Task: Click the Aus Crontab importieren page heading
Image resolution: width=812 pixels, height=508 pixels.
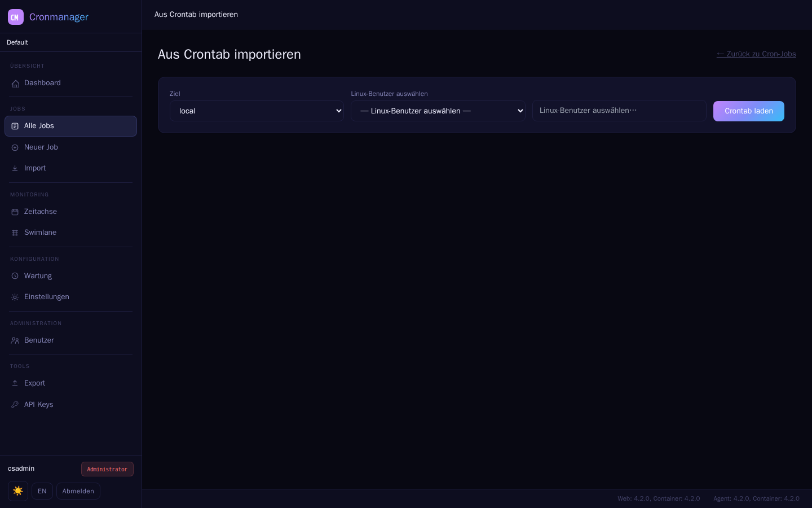Action: point(230,54)
